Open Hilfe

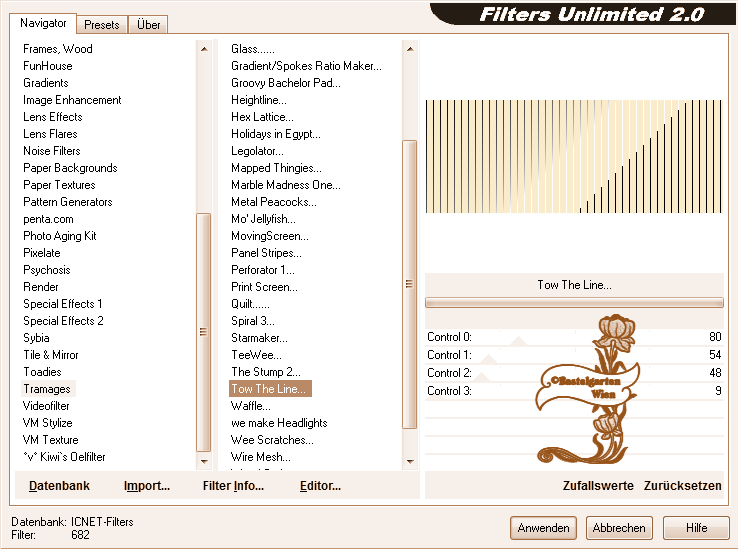point(696,528)
